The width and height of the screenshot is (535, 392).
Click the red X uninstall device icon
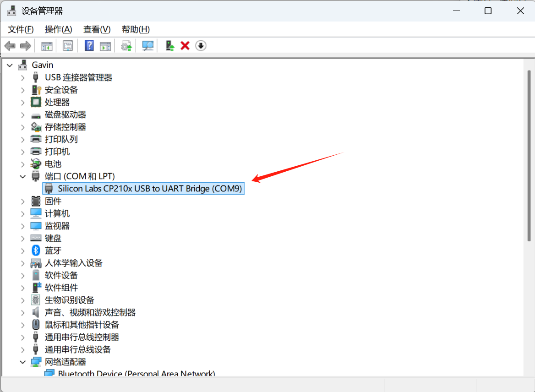click(185, 46)
